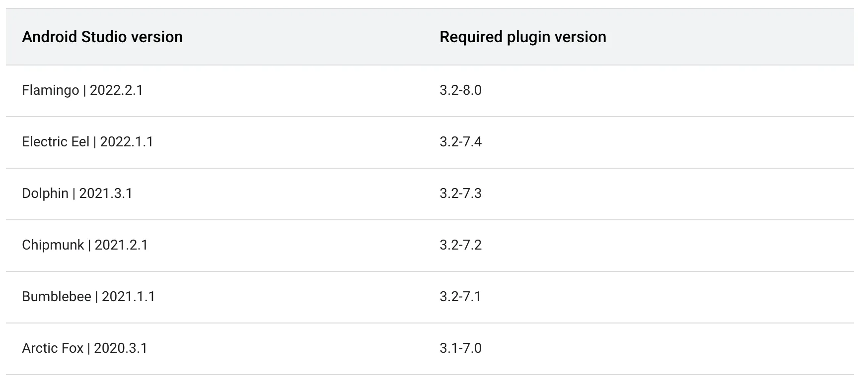Click the Required plugin version column header
This screenshot has width=868, height=386.
tap(522, 37)
